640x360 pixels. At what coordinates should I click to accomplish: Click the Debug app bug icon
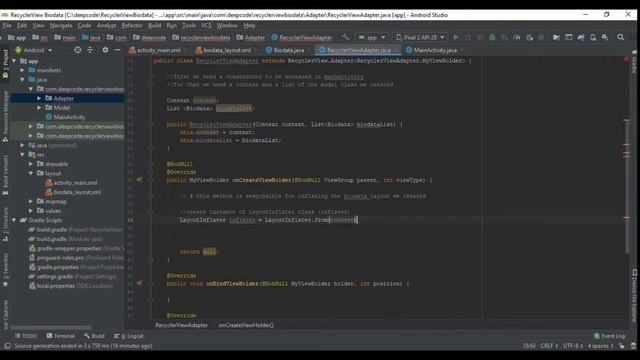tap(492, 37)
